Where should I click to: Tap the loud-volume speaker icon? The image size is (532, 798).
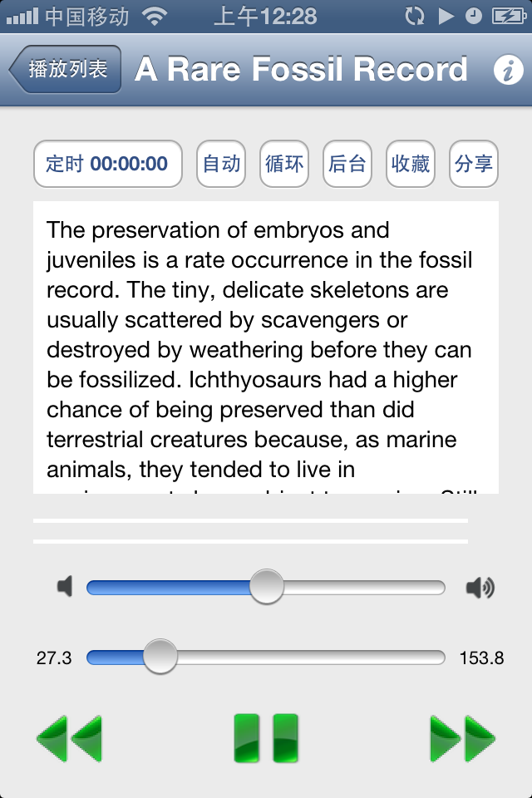click(x=480, y=588)
